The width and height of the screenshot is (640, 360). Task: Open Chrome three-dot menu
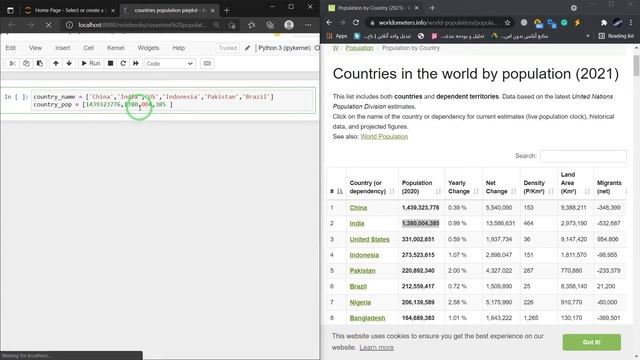631,22
